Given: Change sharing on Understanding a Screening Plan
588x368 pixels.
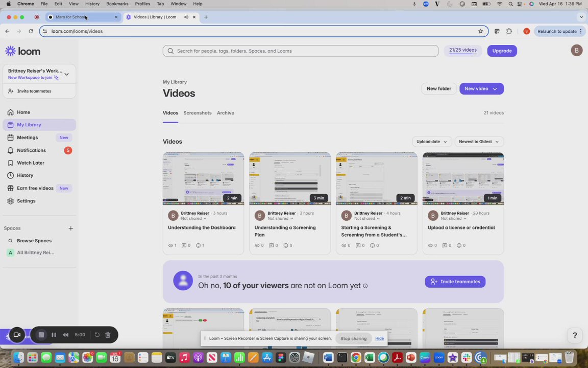Looking at the screenshot, I should click(x=280, y=219).
